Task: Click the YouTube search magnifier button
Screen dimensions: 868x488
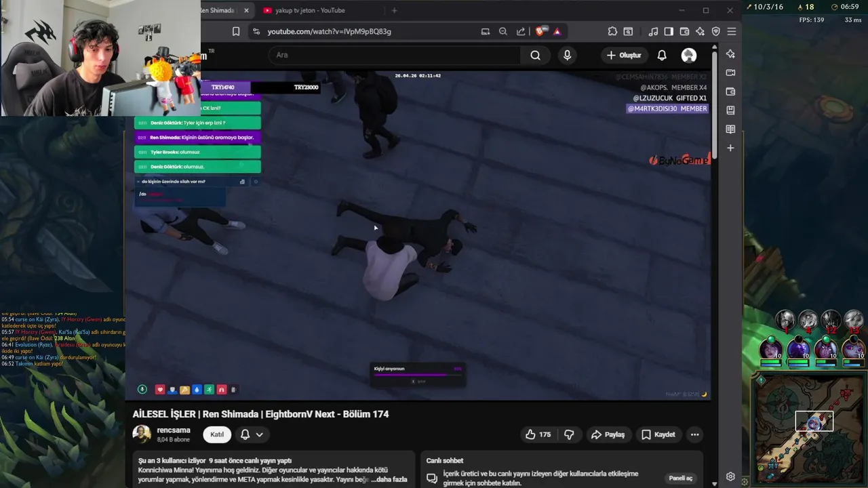Action: point(535,55)
